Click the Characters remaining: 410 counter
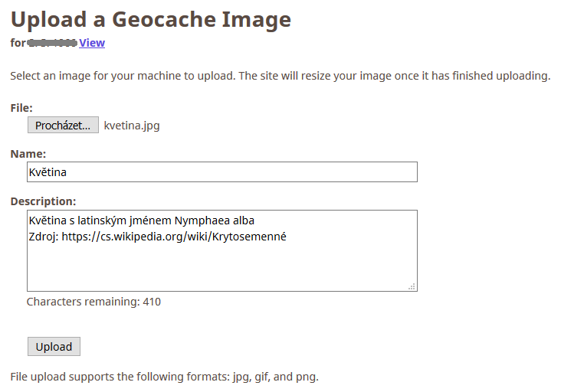Screen dimensions: 561x392 (x=93, y=302)
